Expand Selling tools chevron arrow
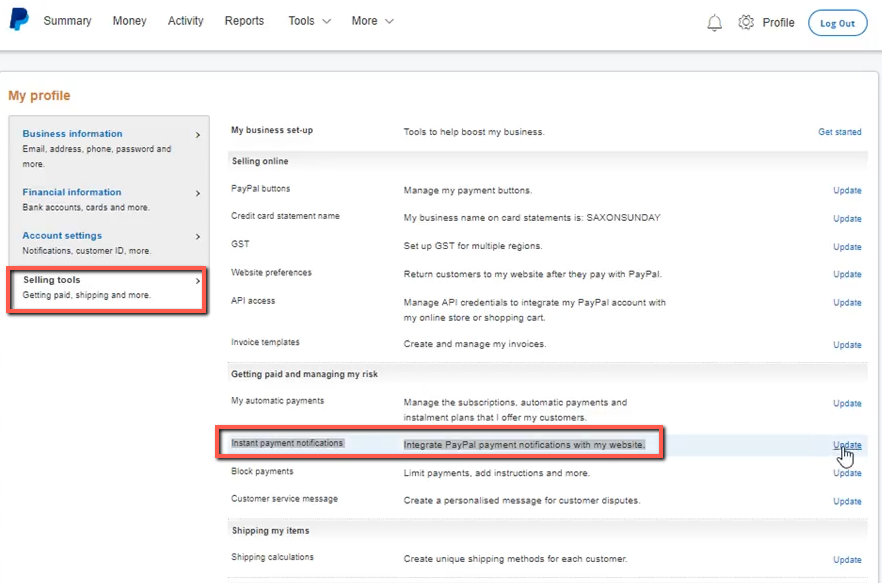The width and height of the screenshot is (882, 583). point(197,281)
